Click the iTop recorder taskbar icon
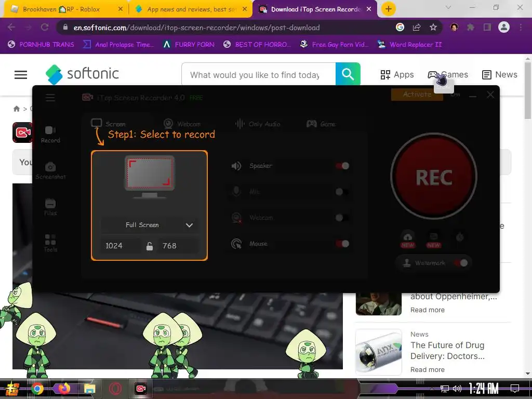 [140, 389]
